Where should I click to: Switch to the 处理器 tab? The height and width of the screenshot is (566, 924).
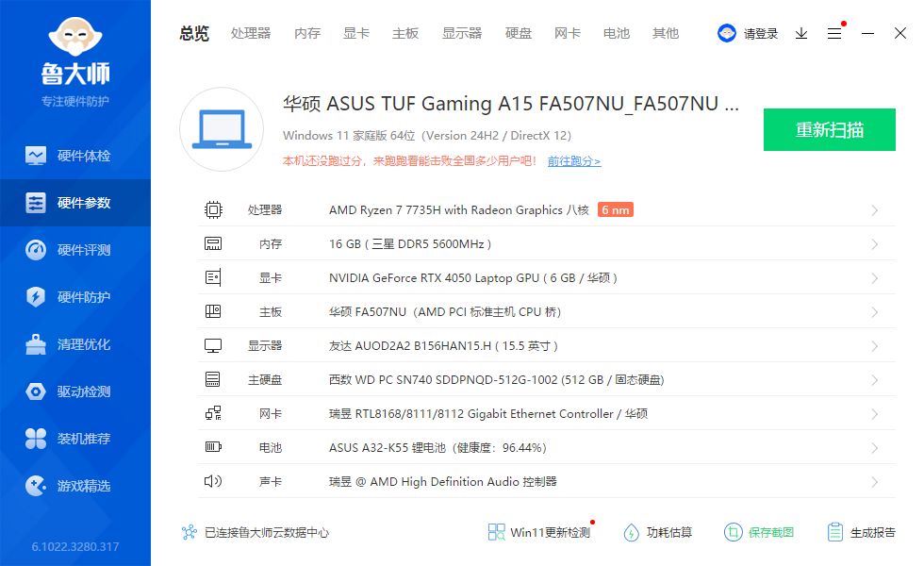click(251, 33)
